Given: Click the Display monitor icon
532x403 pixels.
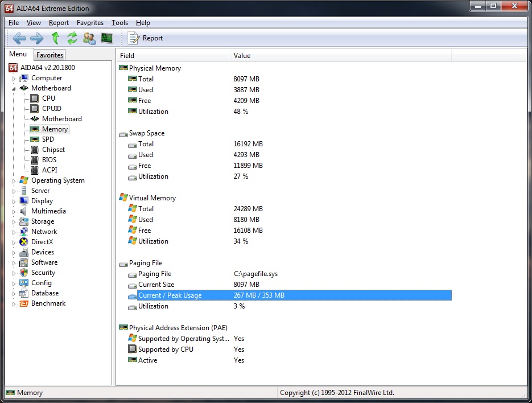Looking at the screenshot, I should pyautogui.click(x=24, y=201).
